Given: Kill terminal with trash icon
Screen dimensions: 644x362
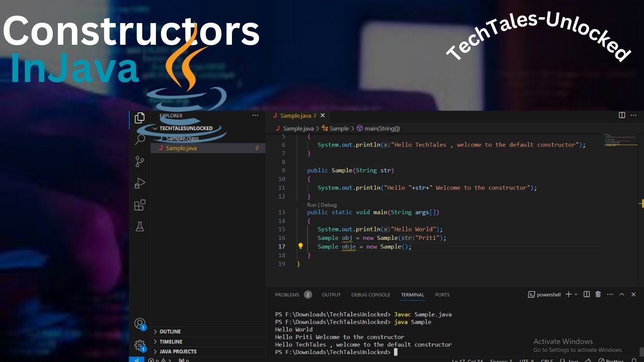Looking at the screenshot, I should point(598,295).
